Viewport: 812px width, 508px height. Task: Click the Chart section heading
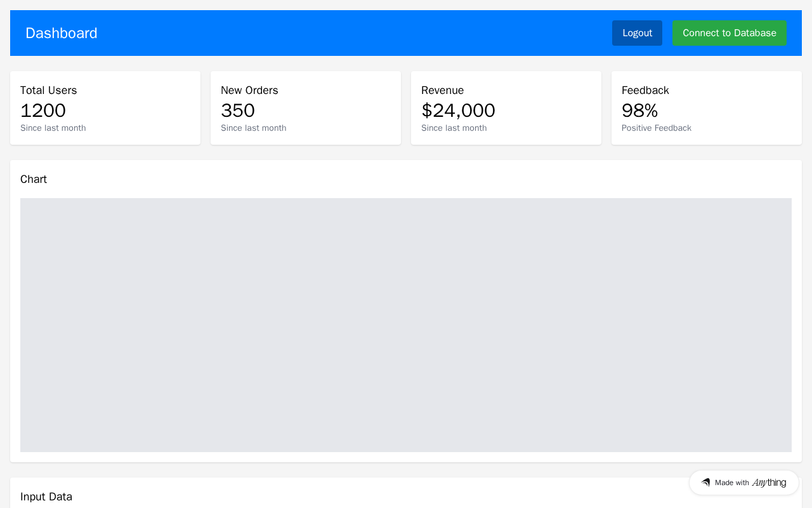(x=34, y=179)
